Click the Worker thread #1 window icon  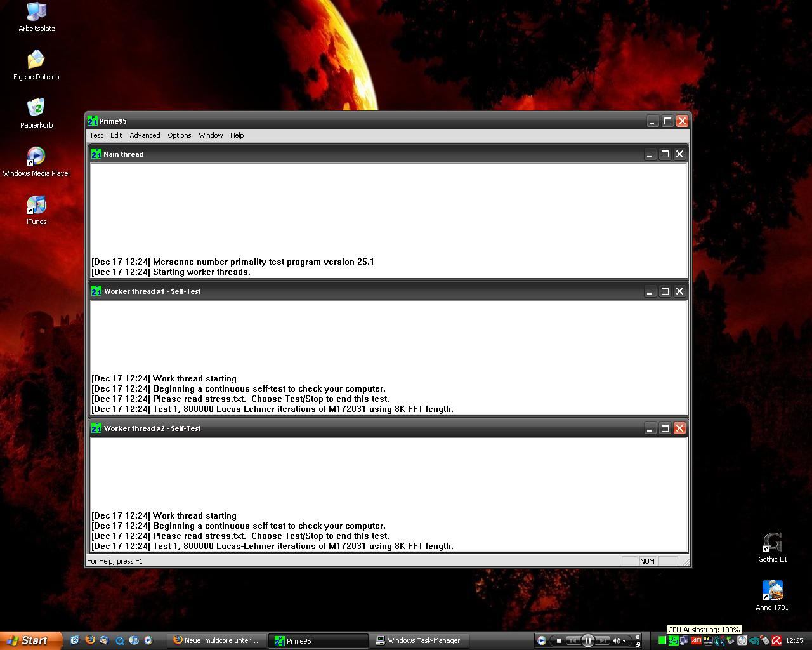[x=96, y=291]
